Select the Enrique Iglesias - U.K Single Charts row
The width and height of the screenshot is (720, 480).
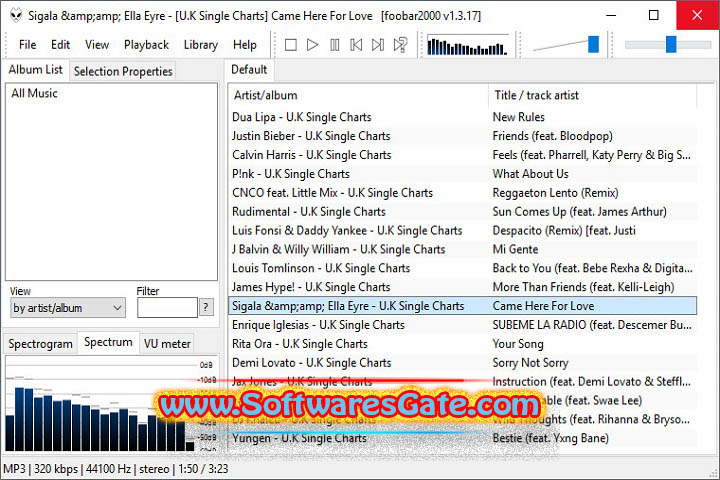[x=462, y=325]
